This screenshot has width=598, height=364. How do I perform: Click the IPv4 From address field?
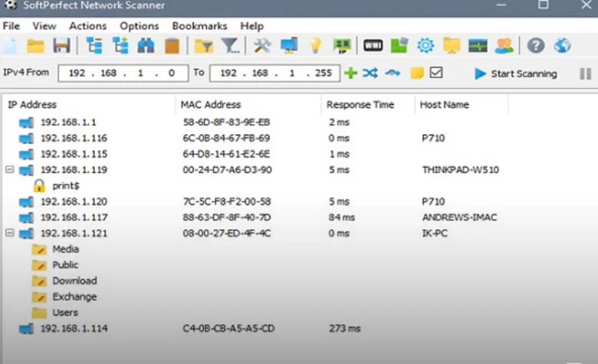pyautogui.click(x=123, y=73)
